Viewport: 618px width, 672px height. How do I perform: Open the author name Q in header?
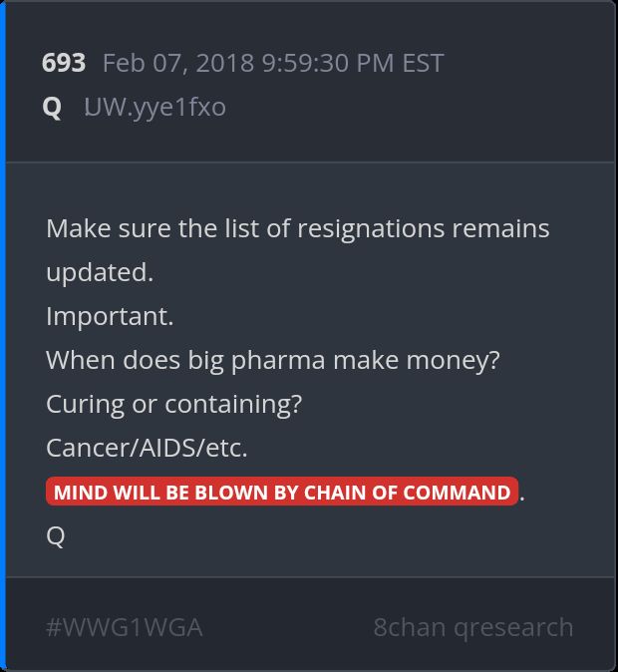(x=52, y=107)
